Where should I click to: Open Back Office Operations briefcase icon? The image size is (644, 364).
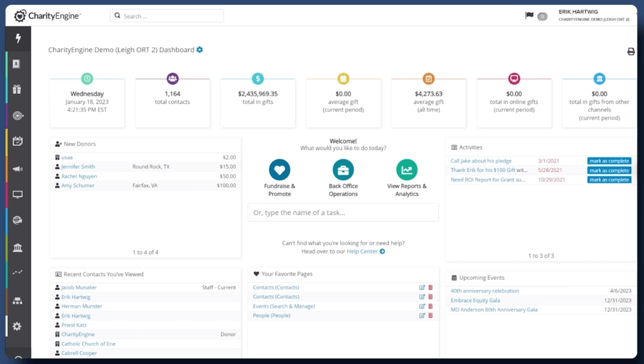click(343, 170)
